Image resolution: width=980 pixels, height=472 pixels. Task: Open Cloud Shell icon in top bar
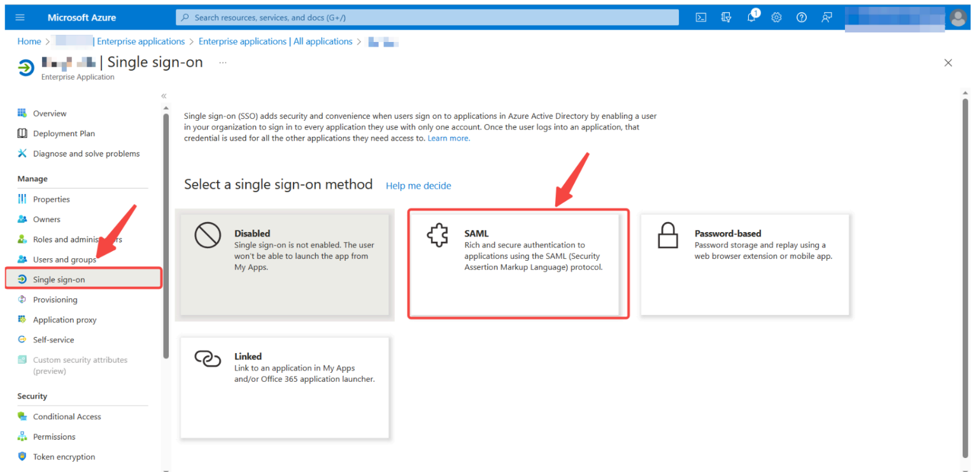tap(701, 18)
